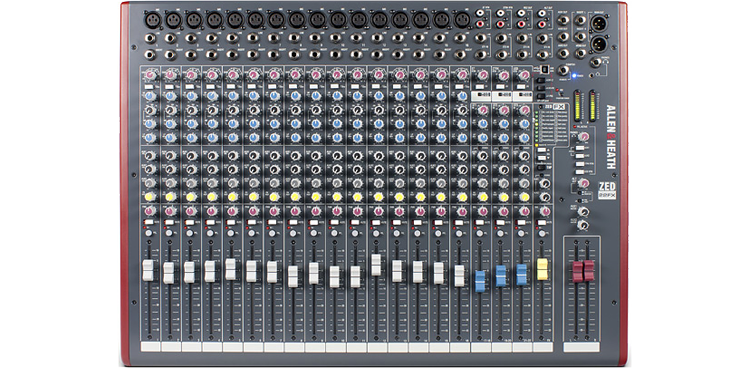Click channel 1's red pan knob above mute
This screenshot has width=750, height=368.
150,211
